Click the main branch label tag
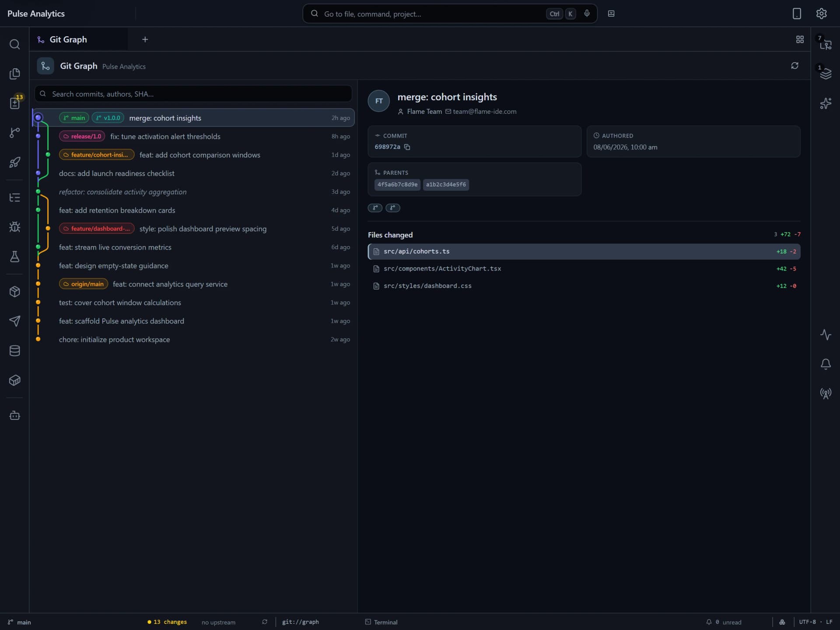 tap(74, 118)
